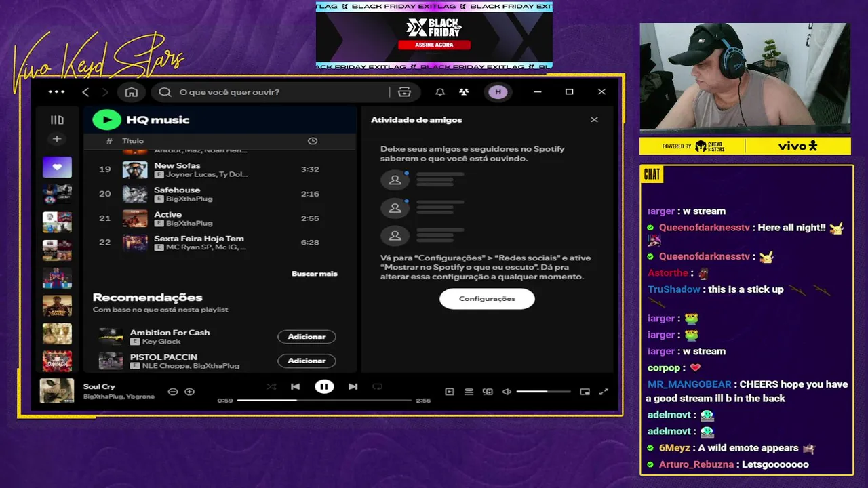Click the Título column header

(133, 141)
